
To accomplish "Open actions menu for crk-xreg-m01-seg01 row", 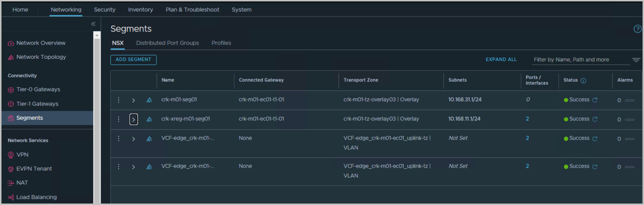I will coord(119,119).
